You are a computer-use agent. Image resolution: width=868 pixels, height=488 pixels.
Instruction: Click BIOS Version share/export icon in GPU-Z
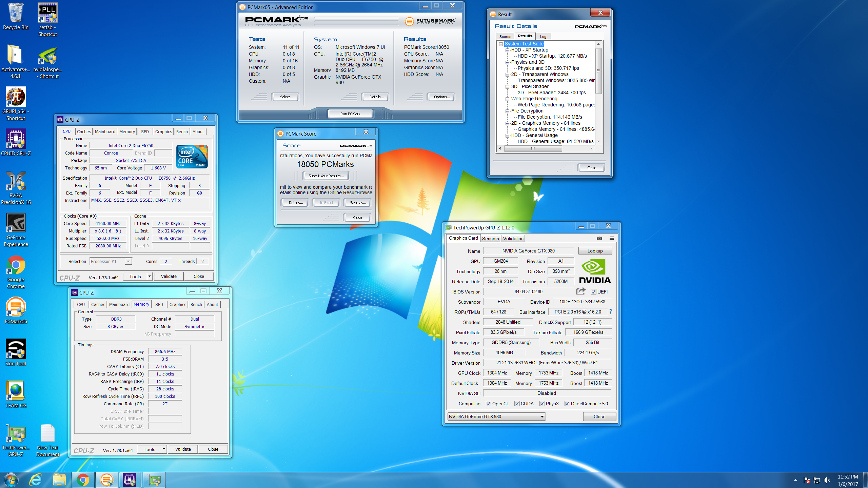581,291
